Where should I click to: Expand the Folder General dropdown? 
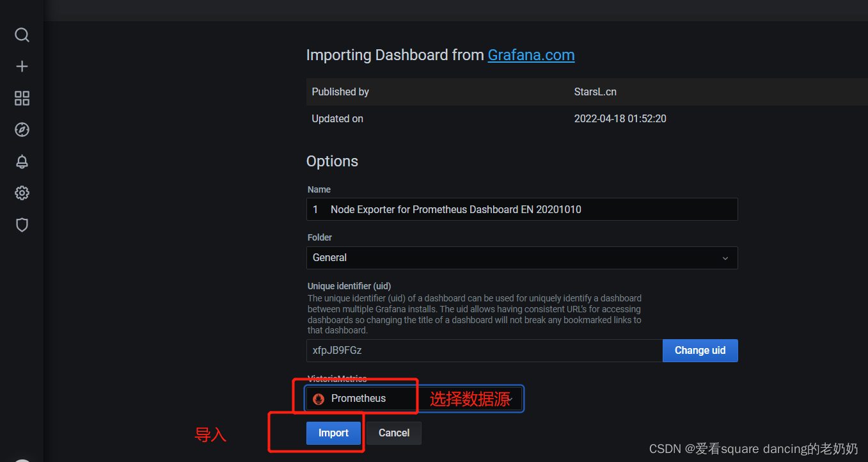coord(522,258)
